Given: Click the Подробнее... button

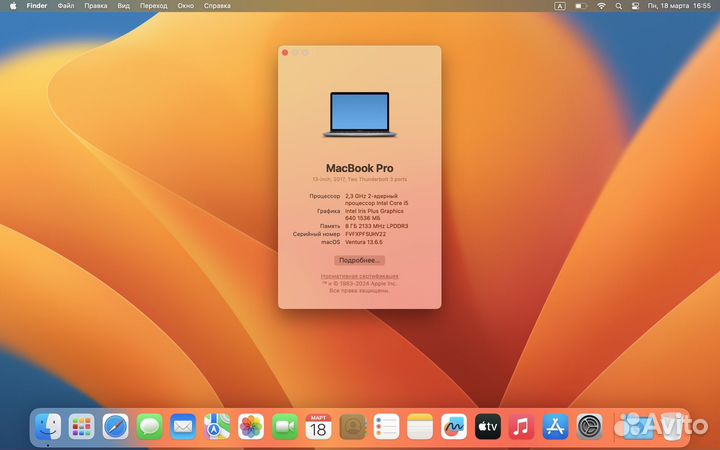Looking at the screenshot, I should [x=360, y=260].
